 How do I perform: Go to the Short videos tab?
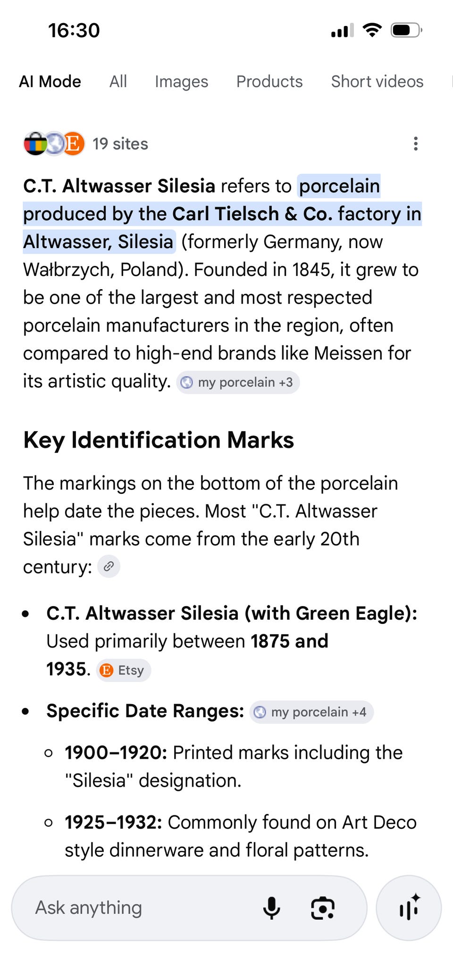377,82
